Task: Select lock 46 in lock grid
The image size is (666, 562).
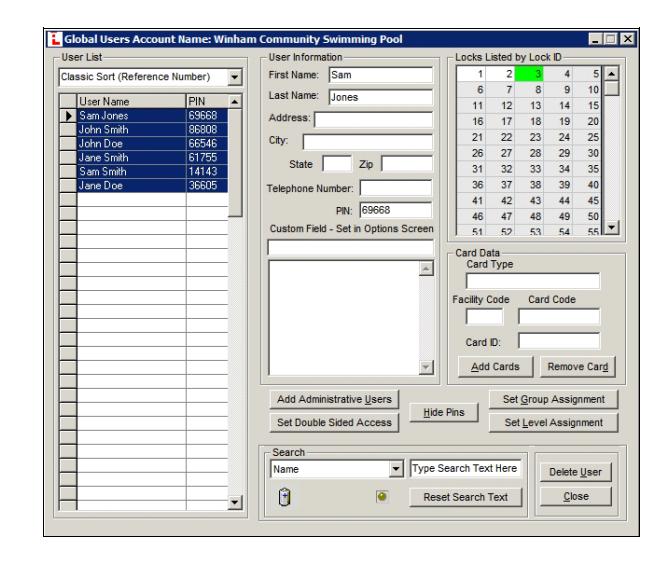Action: coord(471,217)
